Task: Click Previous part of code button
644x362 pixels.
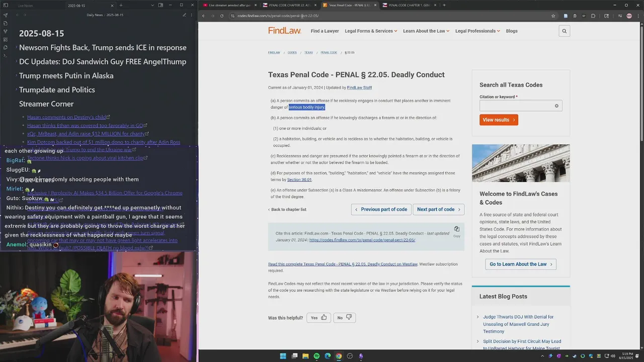Action: point(381,210)
